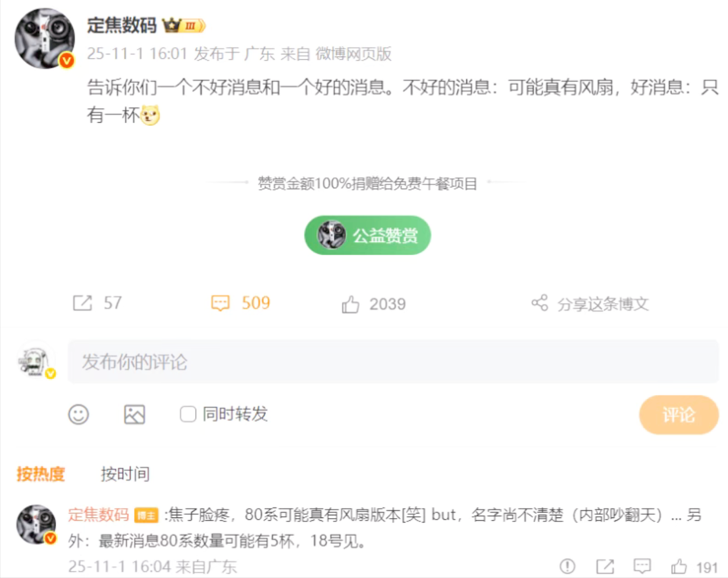Click the 定焦数码 post author avatar
The height and width of the screenshot is (578, 728).
point(45,38)
